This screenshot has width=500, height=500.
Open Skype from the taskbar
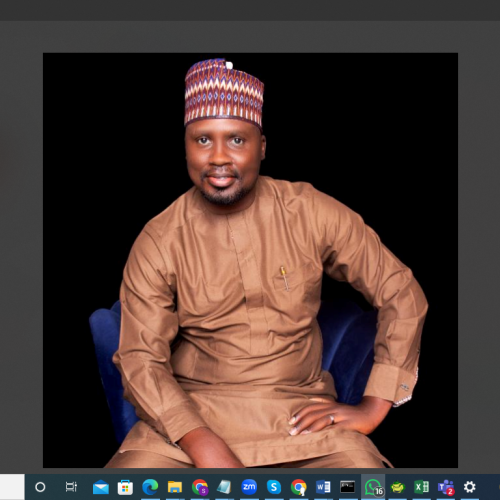click(x=274, y=487)
